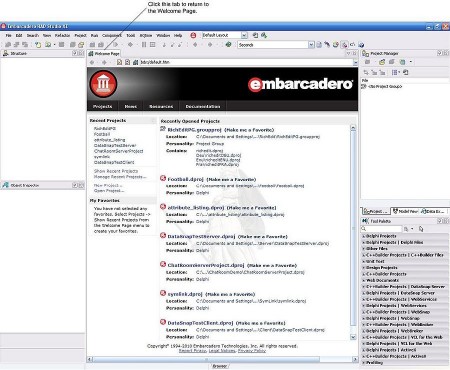Image resolution: width=450 pixels, height=370 pixels.
Task: Open the Seconds combo box dropdown
Action: click(311, 45)
